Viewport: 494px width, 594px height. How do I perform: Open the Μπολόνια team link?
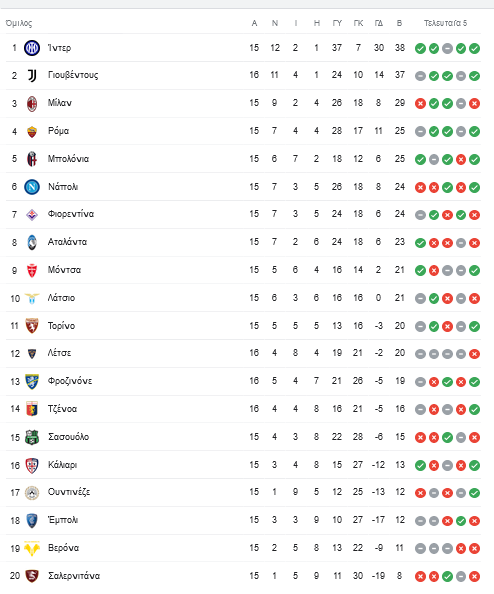tap(68, 159)
